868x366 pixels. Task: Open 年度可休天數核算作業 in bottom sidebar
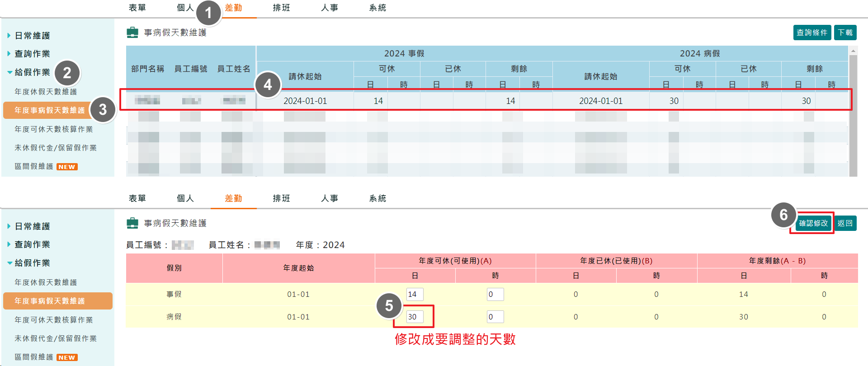click(x=53, y=320)
